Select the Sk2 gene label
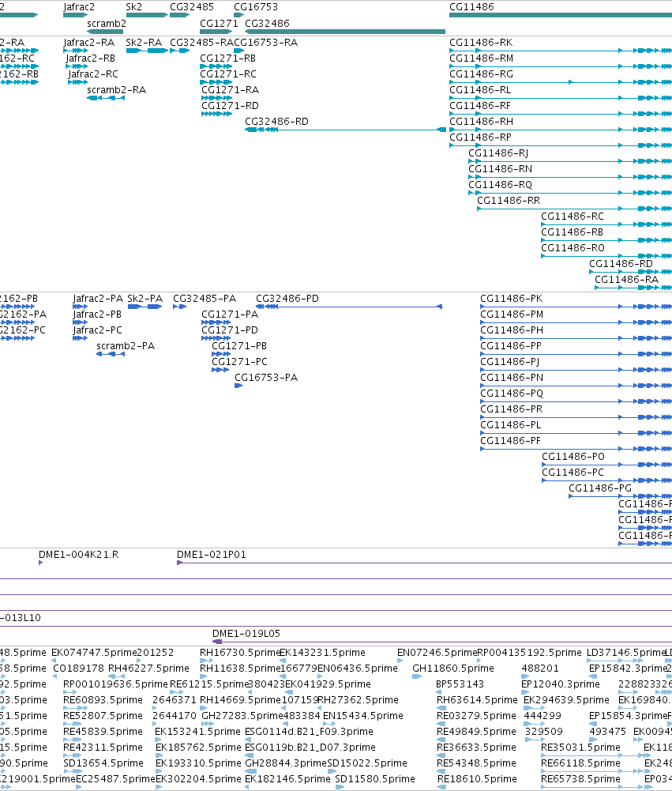The image size is (672, 791). 133,7
